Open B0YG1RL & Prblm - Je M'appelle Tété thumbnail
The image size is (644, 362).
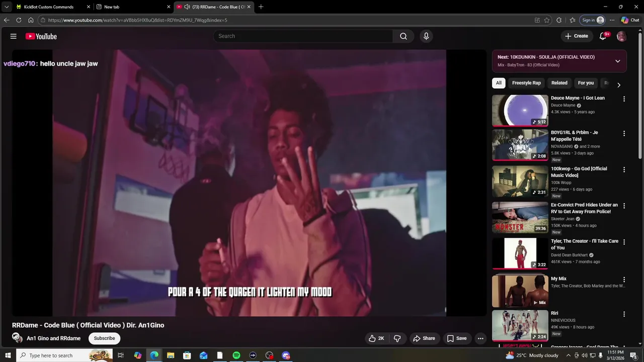pos(520,145)
